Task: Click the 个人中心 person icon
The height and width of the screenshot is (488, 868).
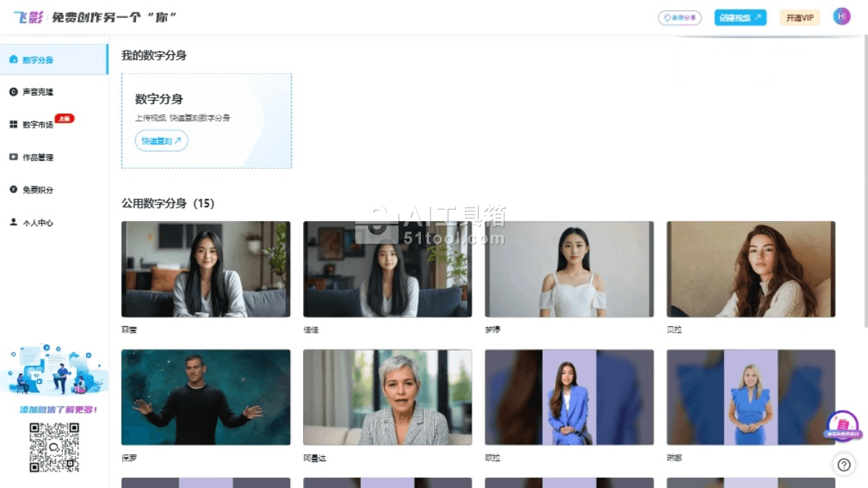Action: (13, 222)
